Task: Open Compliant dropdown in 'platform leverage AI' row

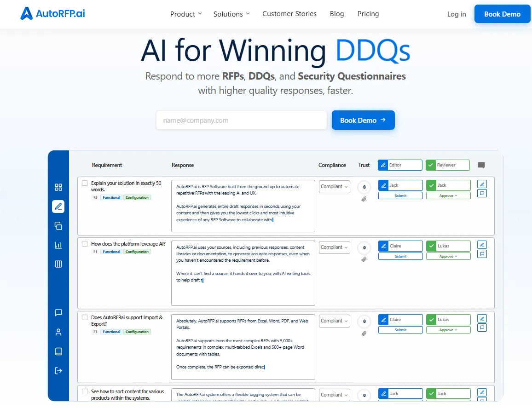Action: pyautogui.click(x=334, y=247)
